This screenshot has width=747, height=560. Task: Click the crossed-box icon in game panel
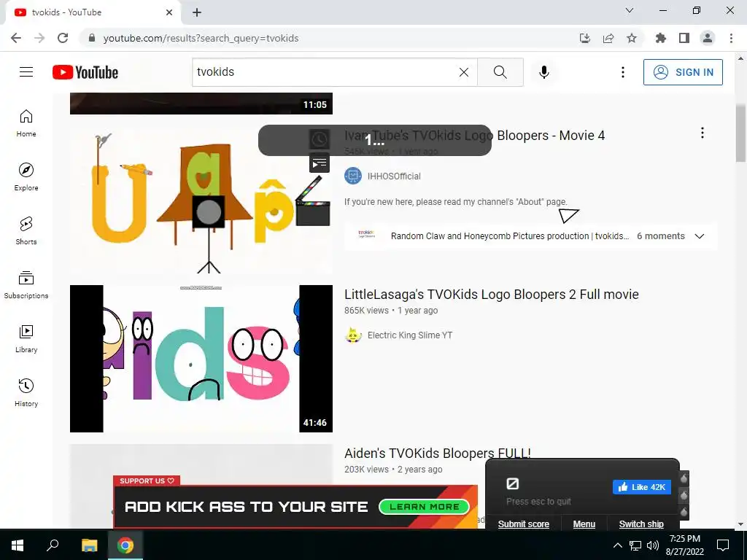tap(512, 484)
